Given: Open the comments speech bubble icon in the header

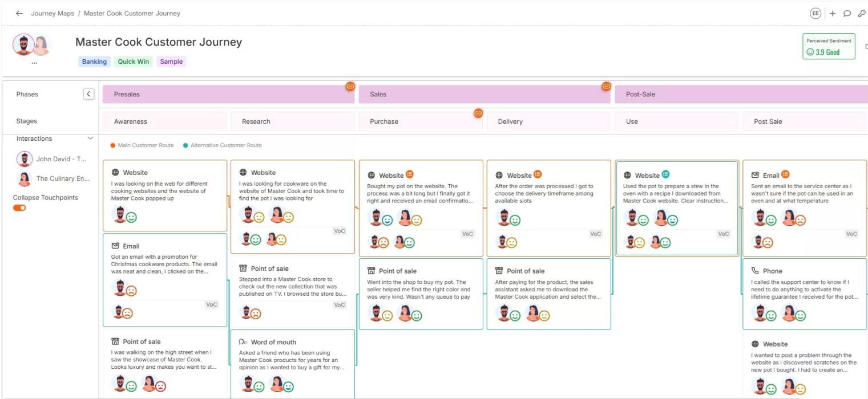Looking at the screenshot, I should (847, 13).
